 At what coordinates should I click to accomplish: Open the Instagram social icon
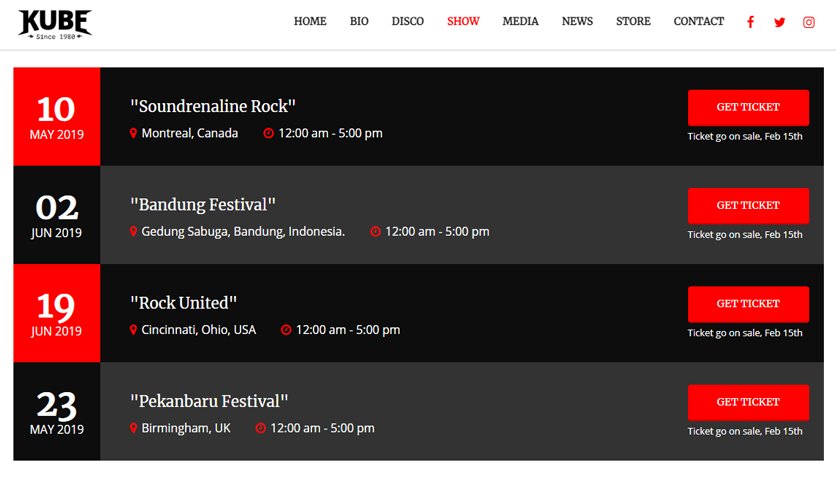click(x=809, y=22)
